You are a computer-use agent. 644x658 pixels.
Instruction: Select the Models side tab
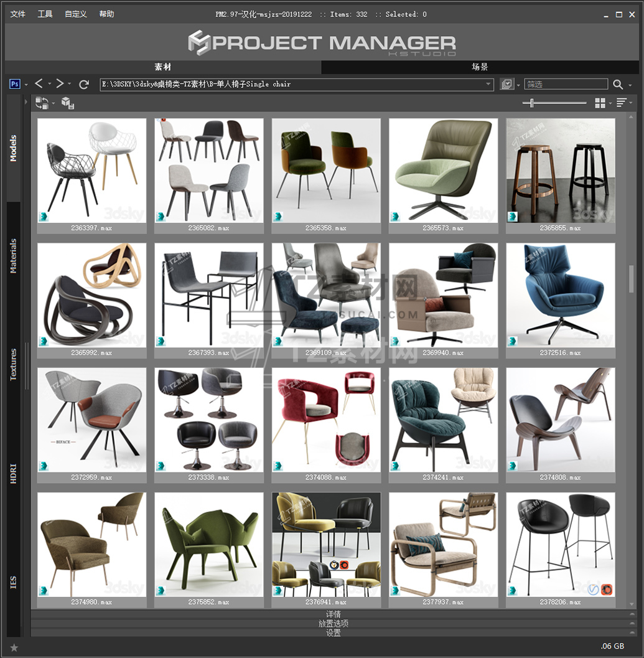pyautogui.click(x=14, y=148)
